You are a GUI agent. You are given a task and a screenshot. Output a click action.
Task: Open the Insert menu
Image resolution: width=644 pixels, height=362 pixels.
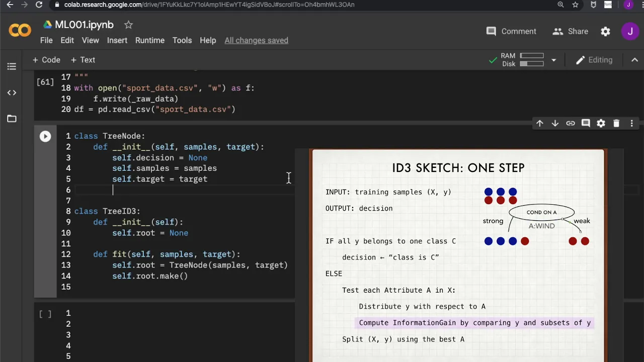click(117, 40)
